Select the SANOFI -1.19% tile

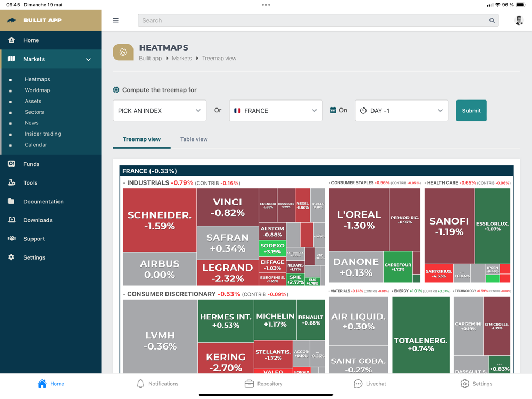click(449, 226)
